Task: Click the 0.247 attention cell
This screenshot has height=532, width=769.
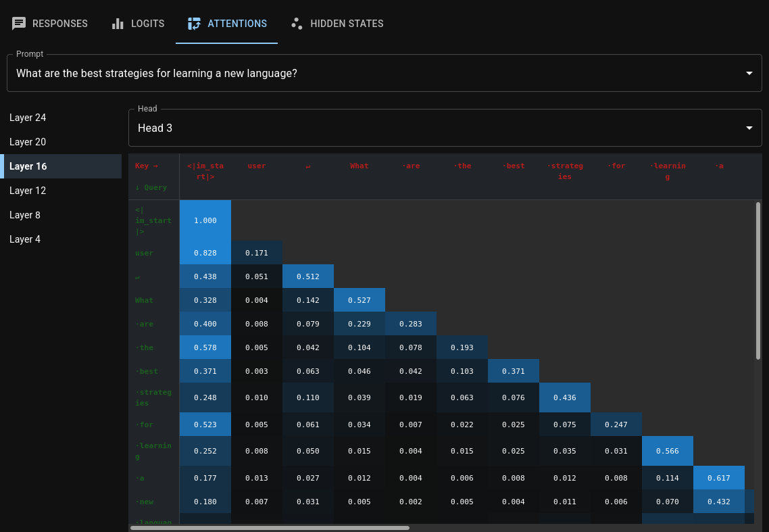Action: click(616, 425)
